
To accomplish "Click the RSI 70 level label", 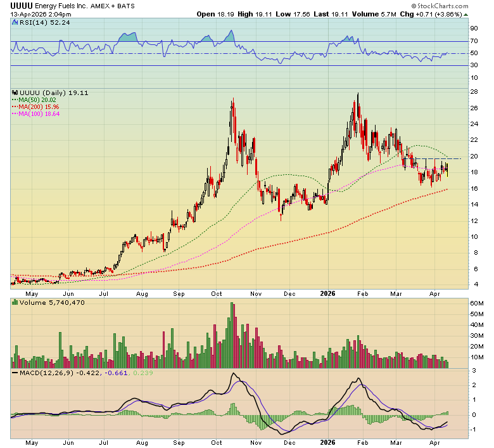I will tap(474, 41).
